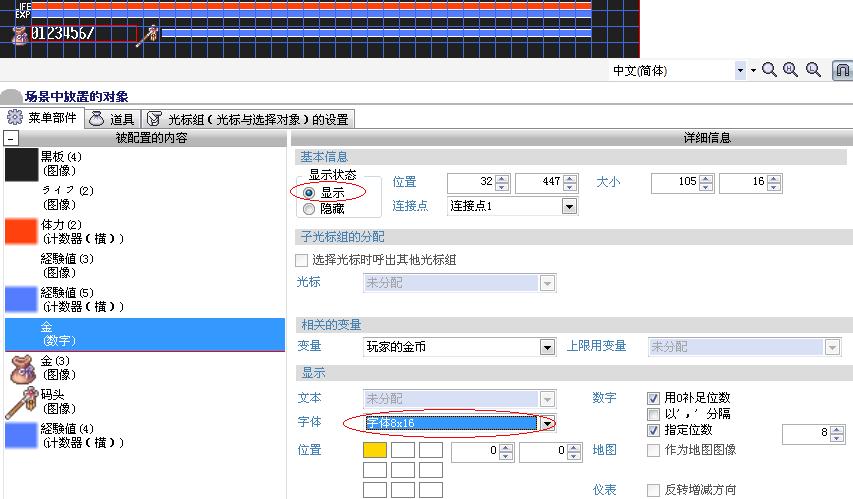Open the 中文(简体) language dropdown
This screenshot has height=499, width=853.
(x=740, y=70)
